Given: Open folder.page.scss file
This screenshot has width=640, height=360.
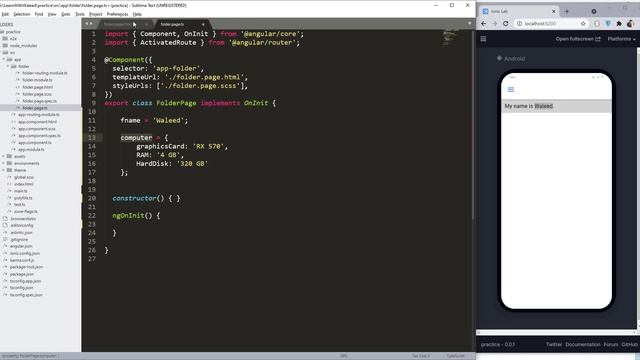Looking at the screenshot, I should pyautogui.click(x=37, y=94).
